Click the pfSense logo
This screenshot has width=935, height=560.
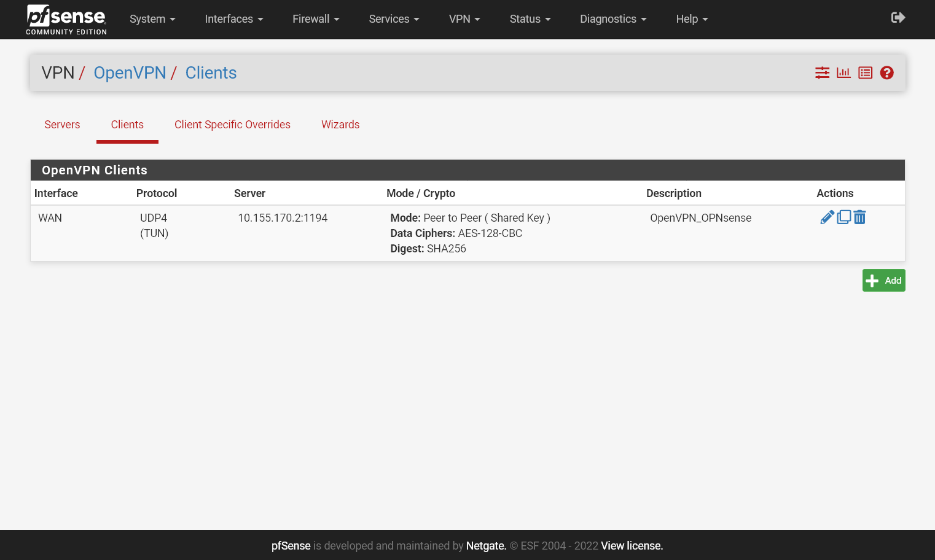(66, 19)
